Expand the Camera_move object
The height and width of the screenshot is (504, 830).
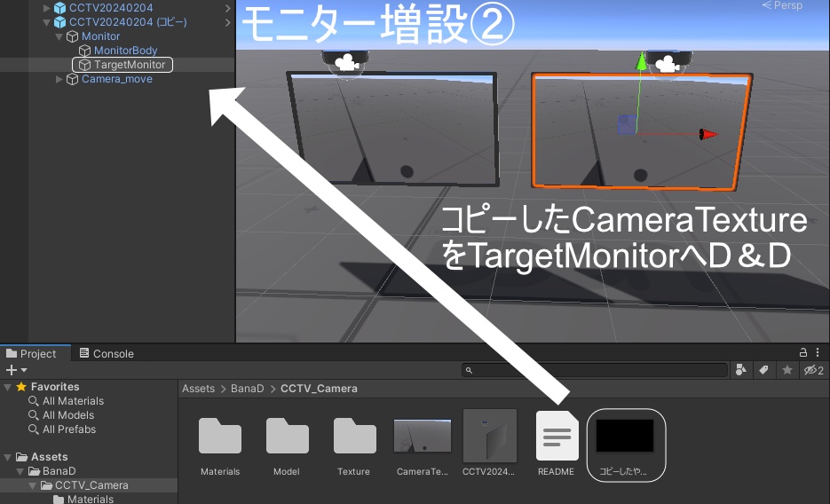pyautogui.click(x=59, y=79)
